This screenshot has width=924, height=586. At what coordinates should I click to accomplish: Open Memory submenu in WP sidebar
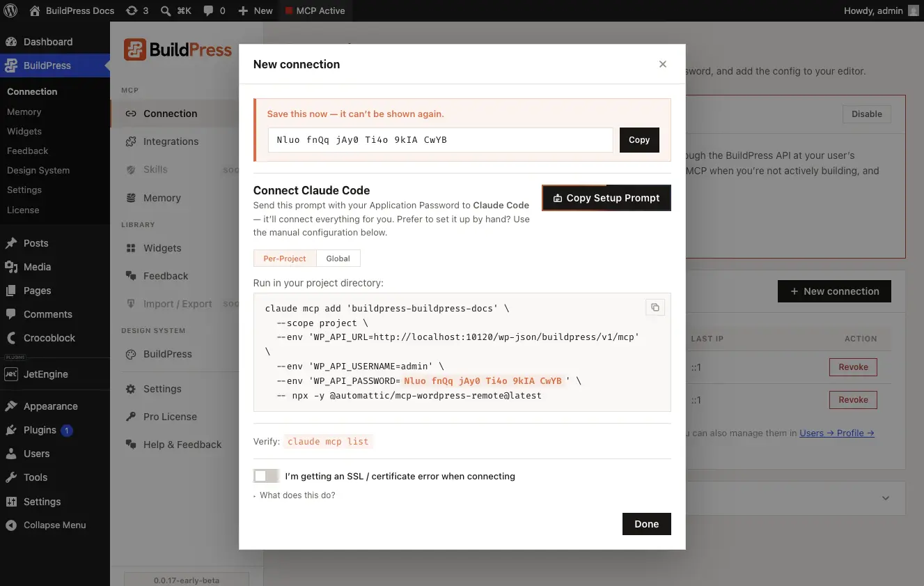24,111
